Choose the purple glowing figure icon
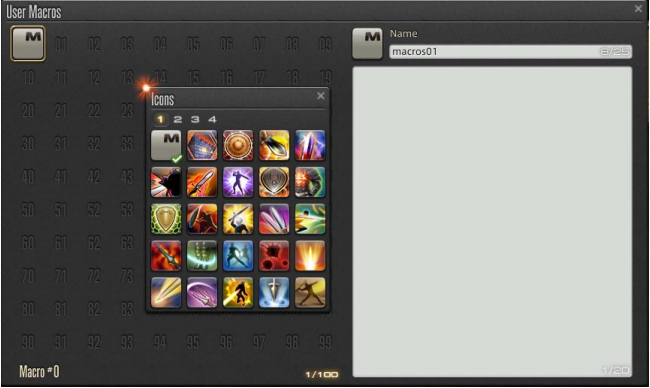 click(238, 182)
